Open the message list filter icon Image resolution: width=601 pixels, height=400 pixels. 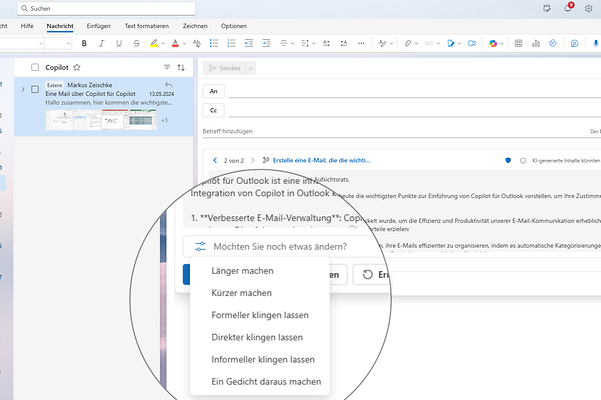(166, 67)
